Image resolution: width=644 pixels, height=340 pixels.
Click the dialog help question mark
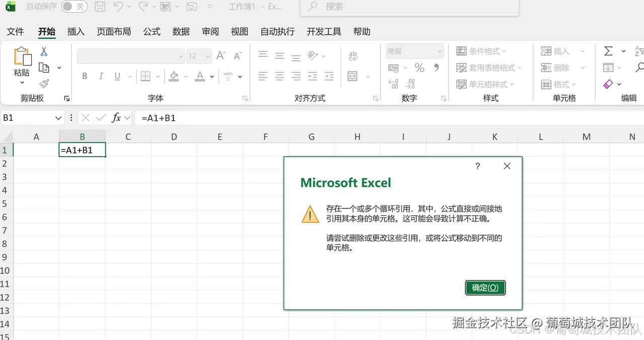click(x=477, y=166)
